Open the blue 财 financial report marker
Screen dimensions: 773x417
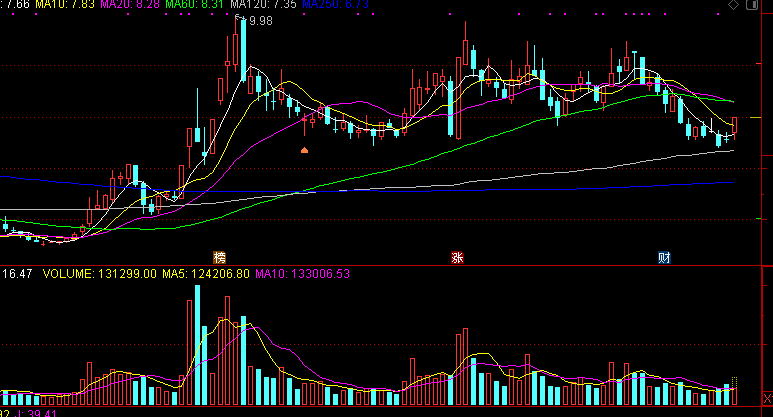point(664,257)
